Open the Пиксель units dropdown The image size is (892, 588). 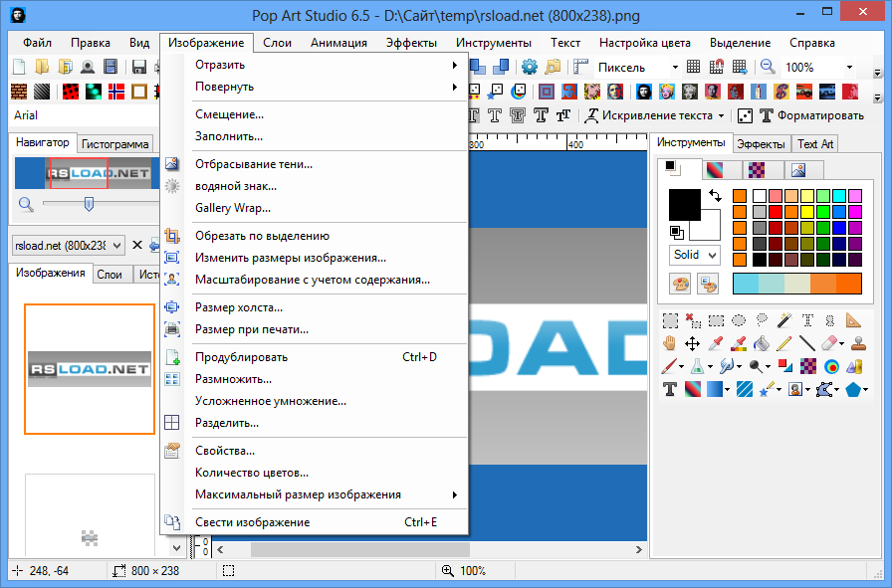coord(675,67)
